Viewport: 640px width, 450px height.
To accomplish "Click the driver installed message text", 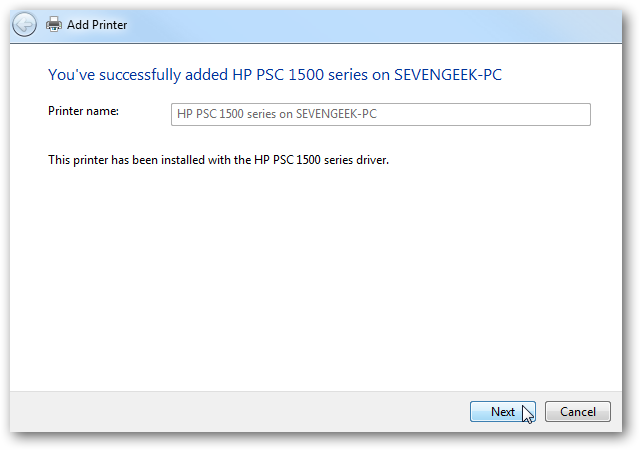I will [218, 160].
